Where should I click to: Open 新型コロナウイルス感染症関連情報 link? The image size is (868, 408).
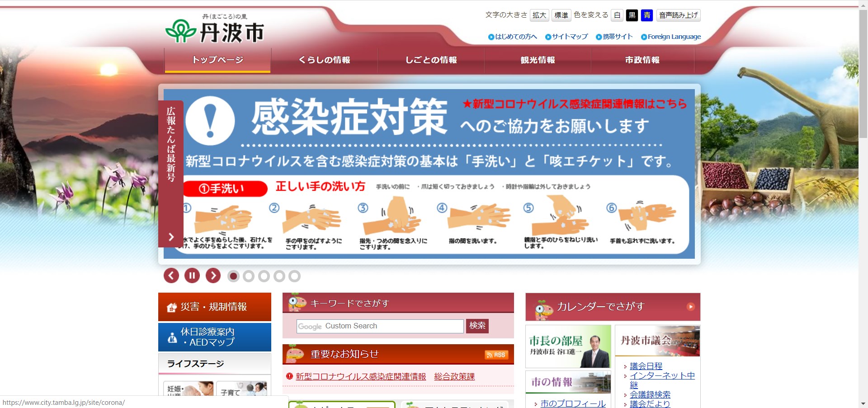coord(361,376)
